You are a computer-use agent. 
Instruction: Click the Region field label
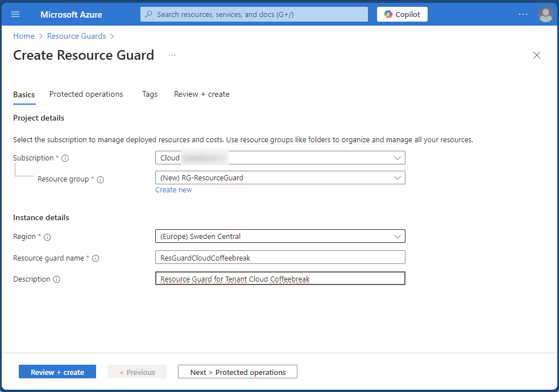coord(24,237)
